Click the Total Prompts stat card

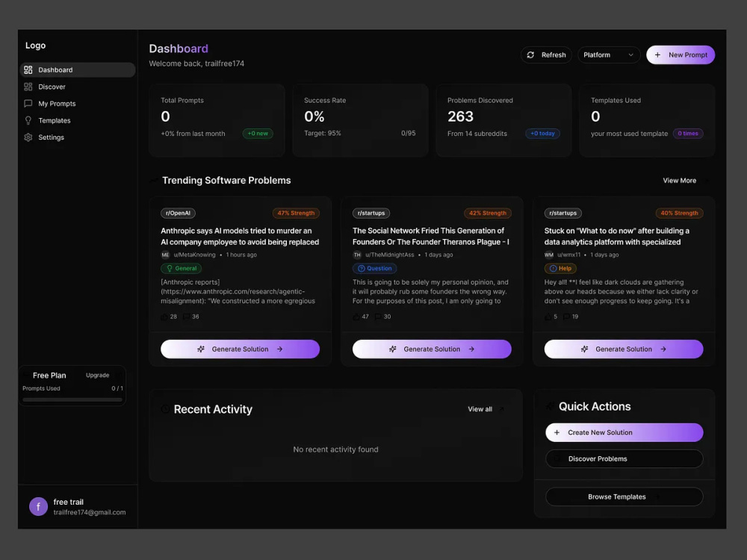click(x=217, y=120)
